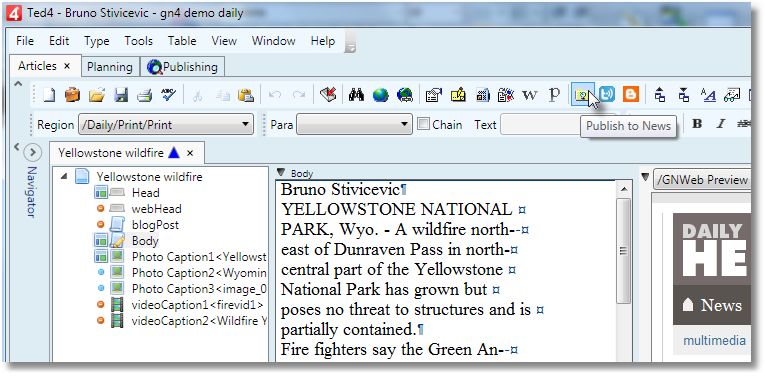The image size is (765, 376).
Task: Click the Redo arrow icon
Action: pyautogui.click(x=299, y=95)
